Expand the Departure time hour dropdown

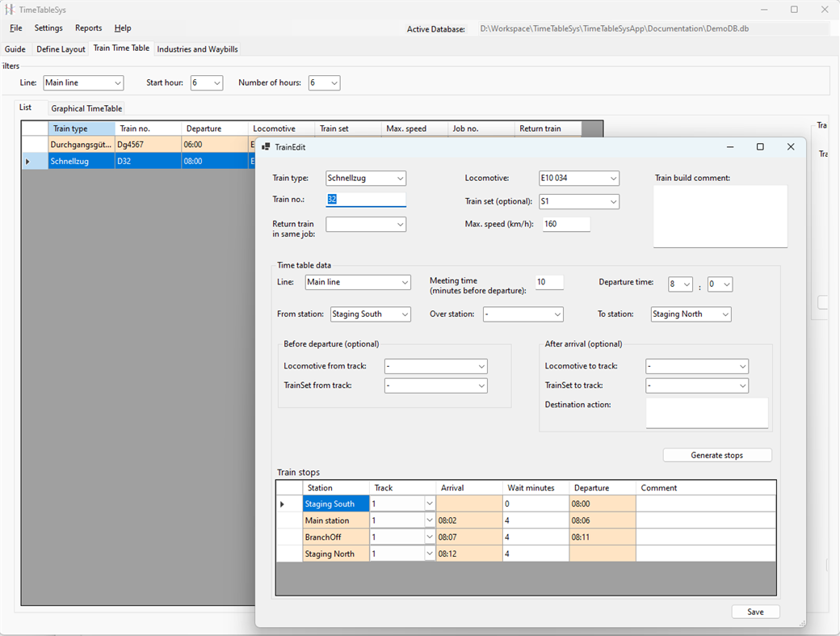click(689, 284)
